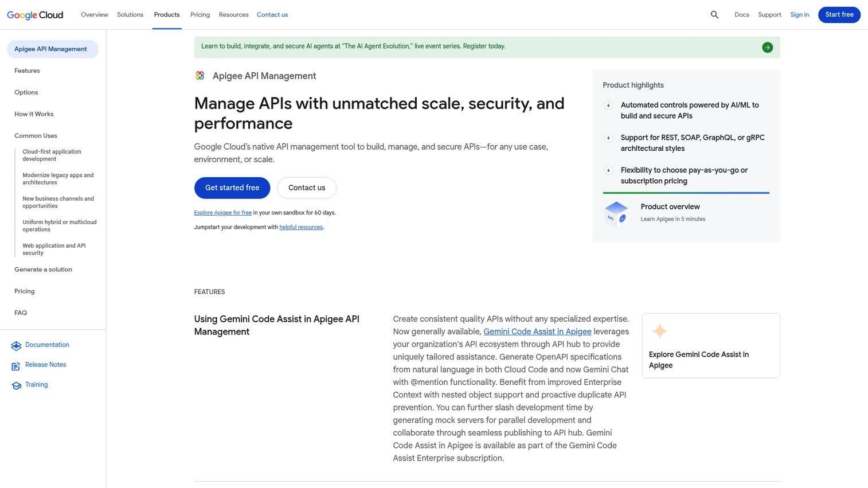Go to the Pricing tab in top nav

[x=200, y=15]
